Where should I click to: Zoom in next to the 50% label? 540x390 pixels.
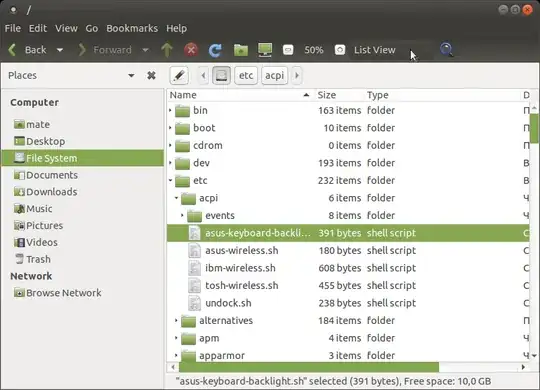[340, 50]
